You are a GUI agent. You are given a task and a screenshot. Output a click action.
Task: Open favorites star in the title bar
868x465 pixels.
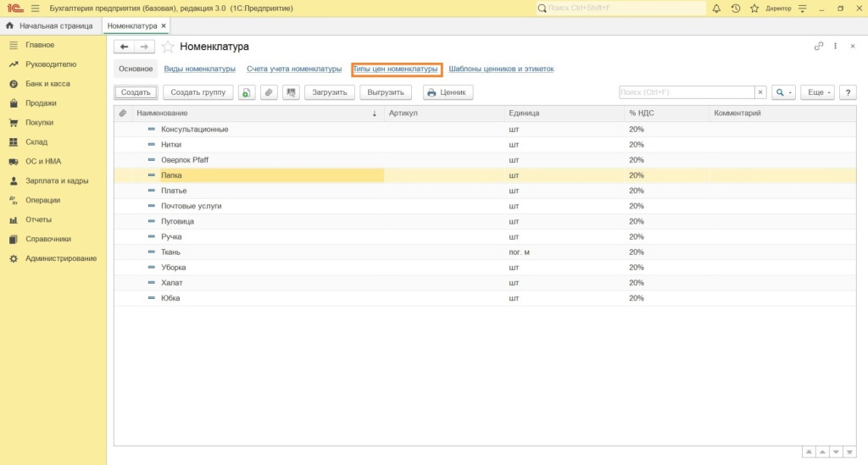pos(754,8)
